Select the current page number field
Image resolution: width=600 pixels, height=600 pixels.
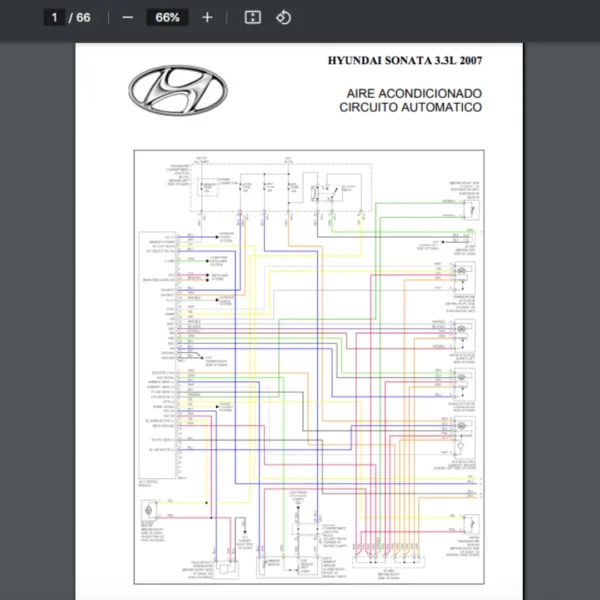click(x=55, y=18)
